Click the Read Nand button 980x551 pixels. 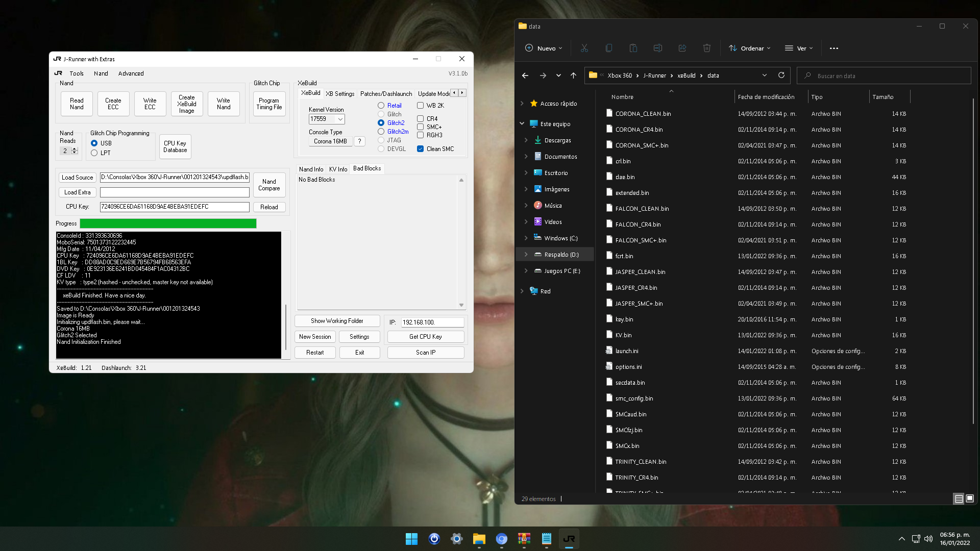[77, 104]
